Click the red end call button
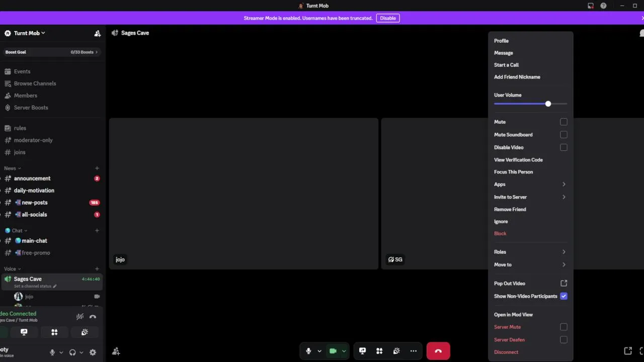644x362 pixels. [x=438, y=351]
